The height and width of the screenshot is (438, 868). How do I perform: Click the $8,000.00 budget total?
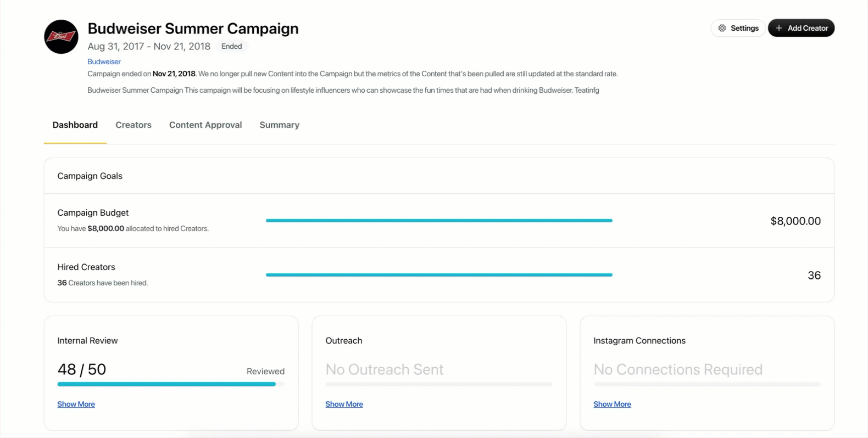(795, 221)
